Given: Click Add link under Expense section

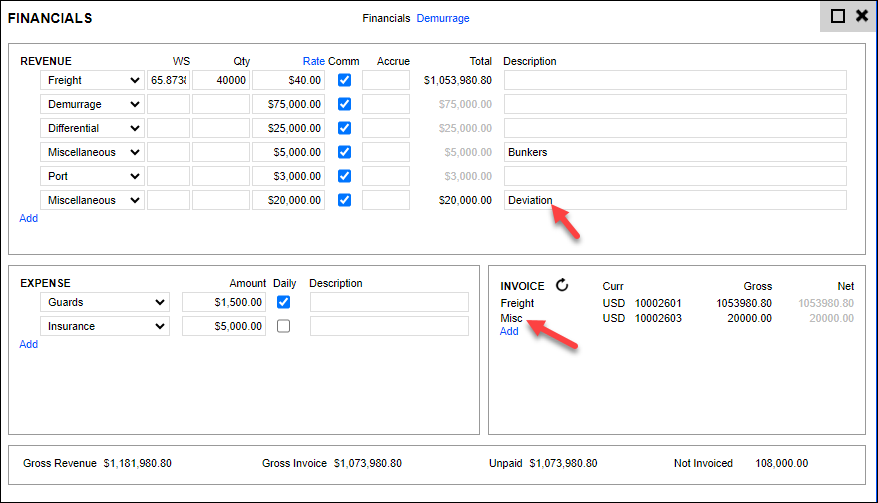Looking at the screenshot, I should tap(28, 344).
